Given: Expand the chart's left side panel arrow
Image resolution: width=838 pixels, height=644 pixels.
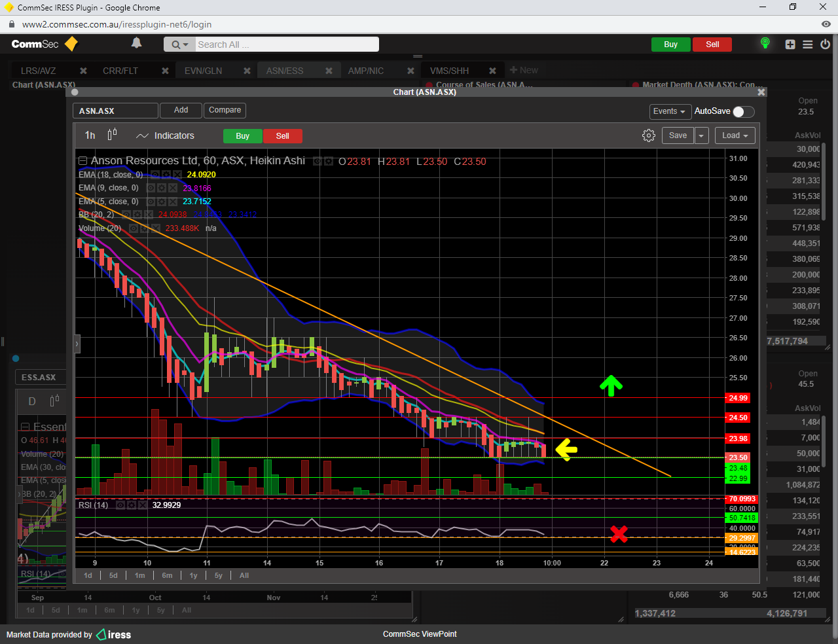Looking at the screenshot, I should coord(77,344).
